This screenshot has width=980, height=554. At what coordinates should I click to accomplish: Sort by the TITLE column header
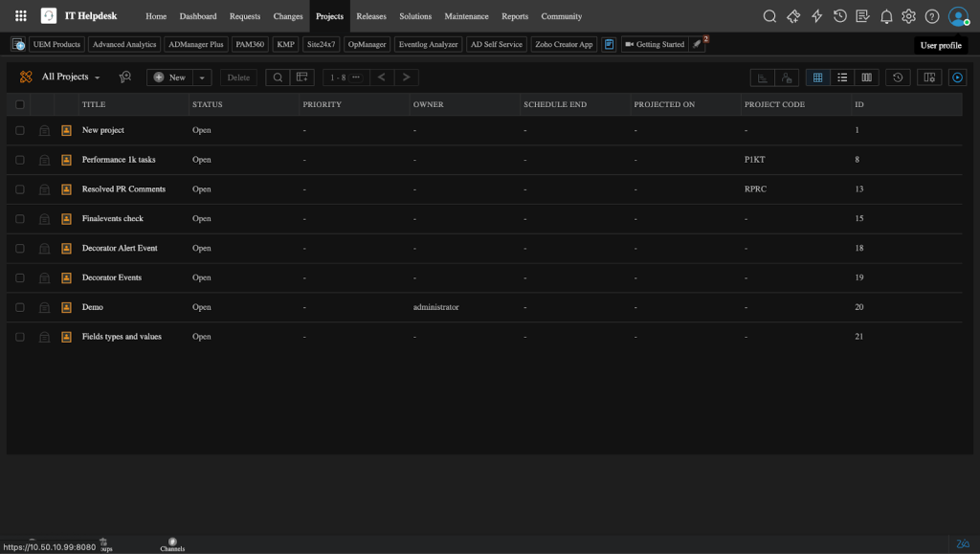94,104
